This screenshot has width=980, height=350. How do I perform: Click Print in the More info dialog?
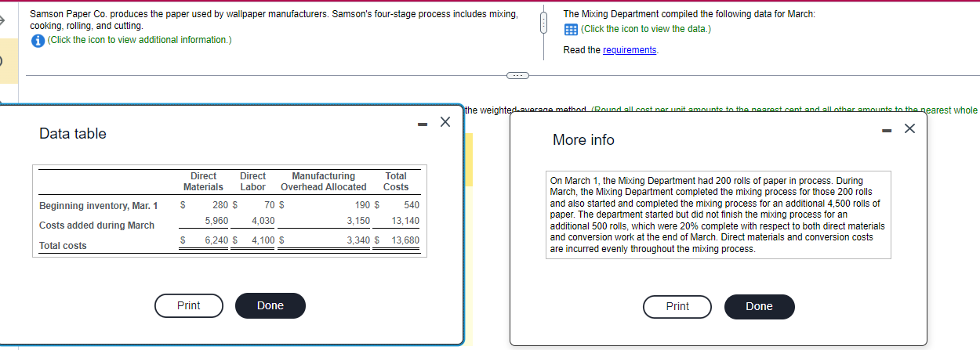click(x=677, y=306)
